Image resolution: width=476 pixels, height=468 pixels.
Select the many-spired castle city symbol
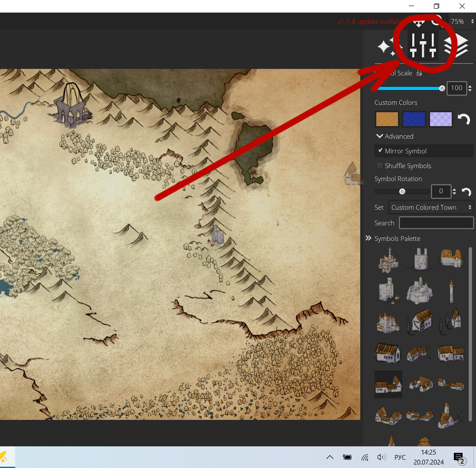(388, 259)
